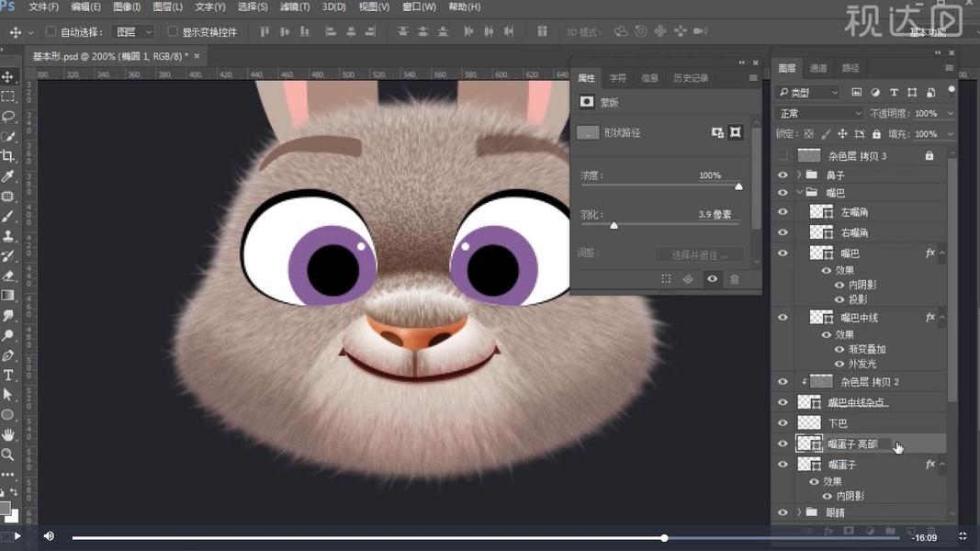The image size is (980, 551).
Task: Hide the 下巴 layer
Action: (x=783, y=423)
